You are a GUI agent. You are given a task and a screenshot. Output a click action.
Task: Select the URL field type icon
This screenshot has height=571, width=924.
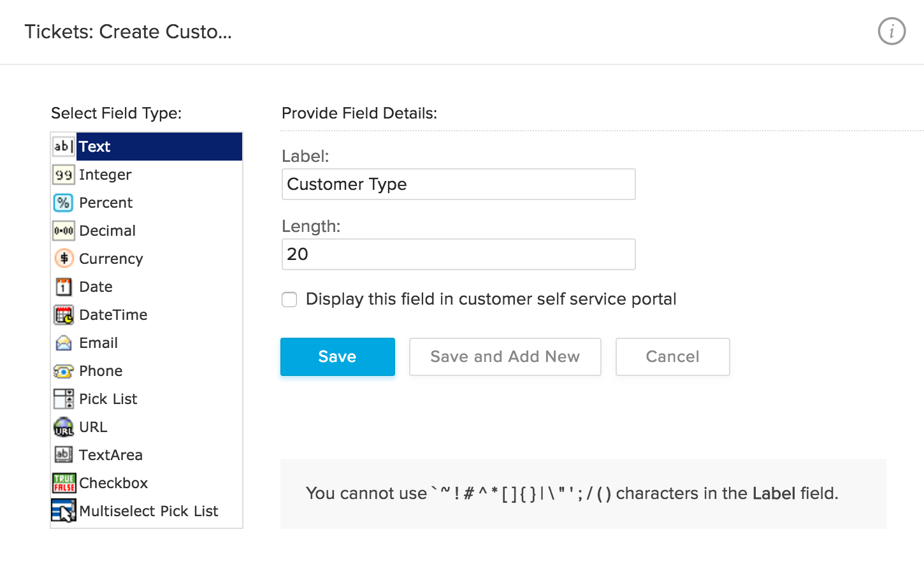pos(63,427)
